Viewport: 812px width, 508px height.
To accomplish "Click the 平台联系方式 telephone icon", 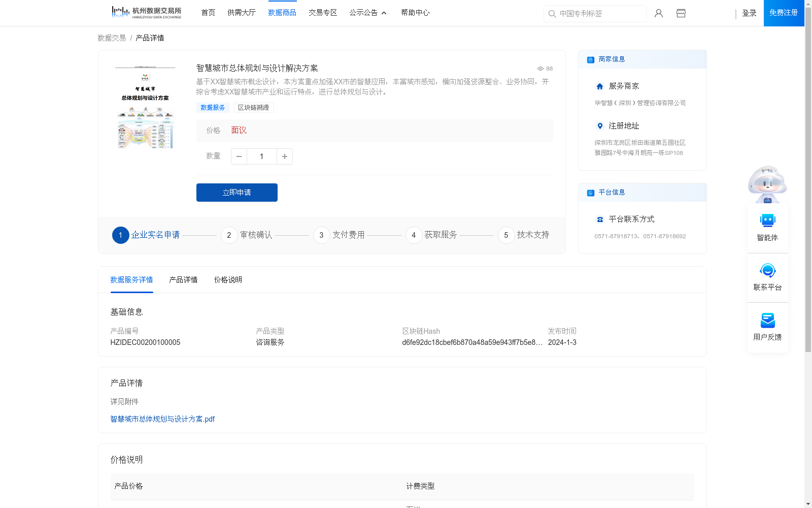I will pyautogui.click(x=600, y=219).
